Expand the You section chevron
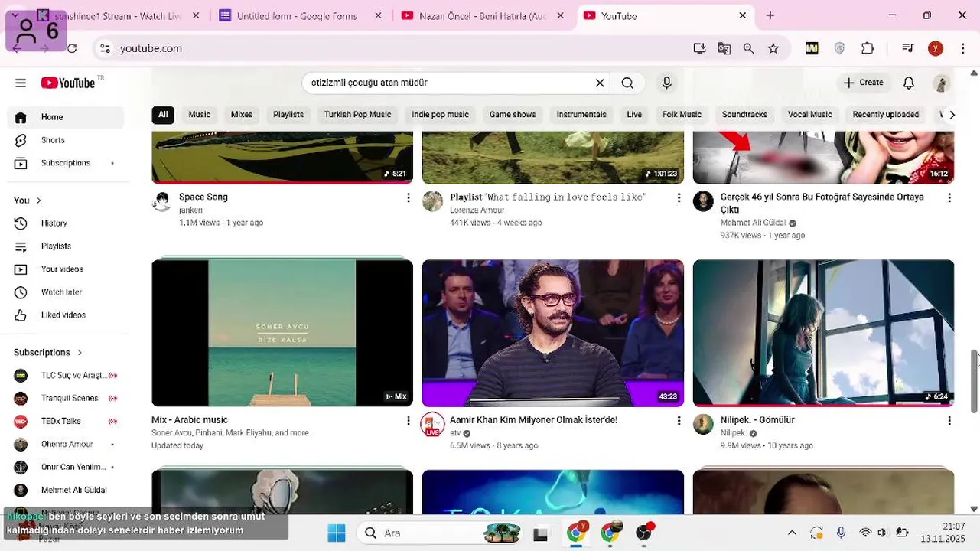Screen dimensions: 980x551 [39, 201]
